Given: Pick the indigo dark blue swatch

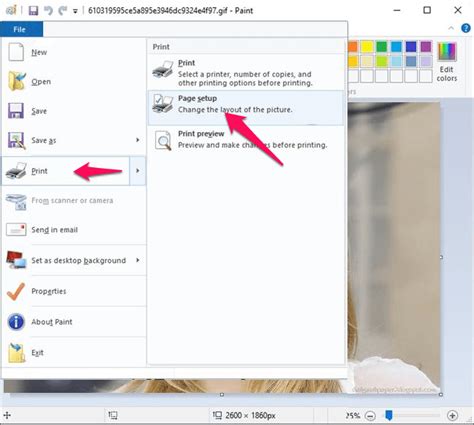Looking at the screenshot, I should (411, 47).
